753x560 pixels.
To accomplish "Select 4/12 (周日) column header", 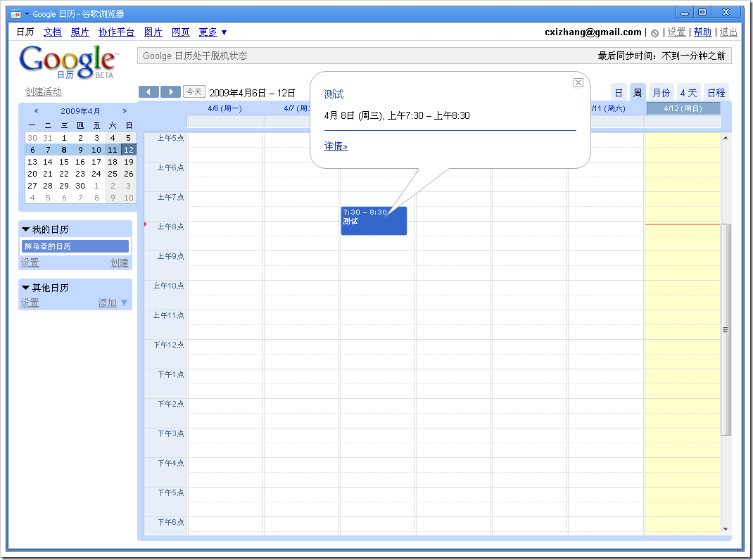I will pos(683,108).
